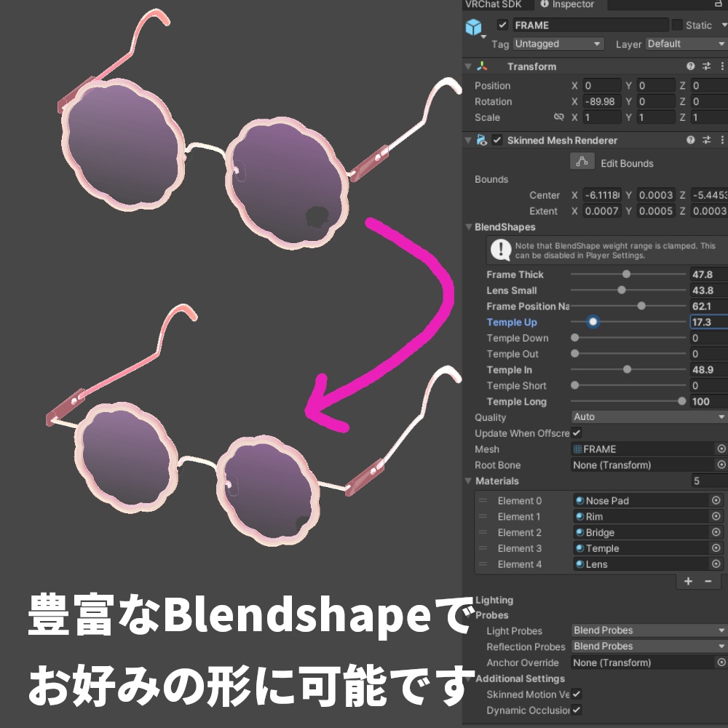Grab the Element 4 reorder handle

pos(483,564)
